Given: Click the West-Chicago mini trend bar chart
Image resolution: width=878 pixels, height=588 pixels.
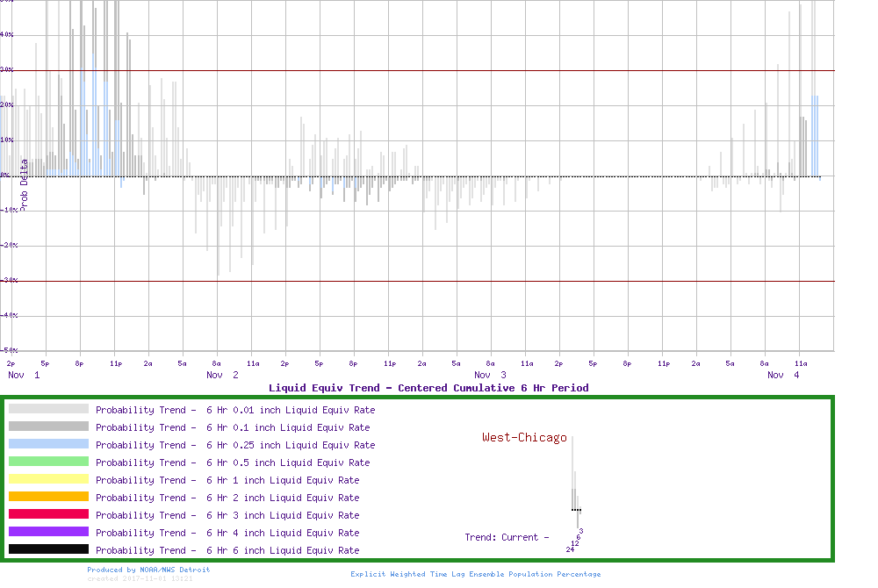Looking at the screenshot, I should 576,491.
